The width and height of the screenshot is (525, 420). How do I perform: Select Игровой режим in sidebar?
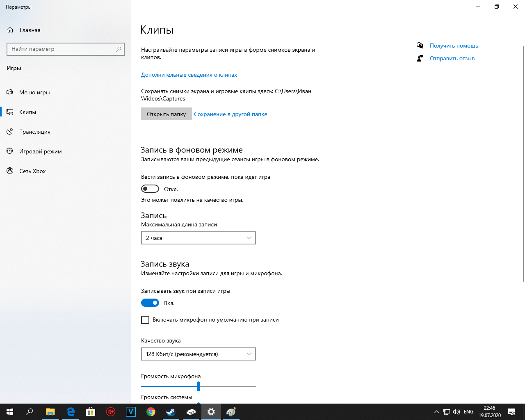pos(40,151)
